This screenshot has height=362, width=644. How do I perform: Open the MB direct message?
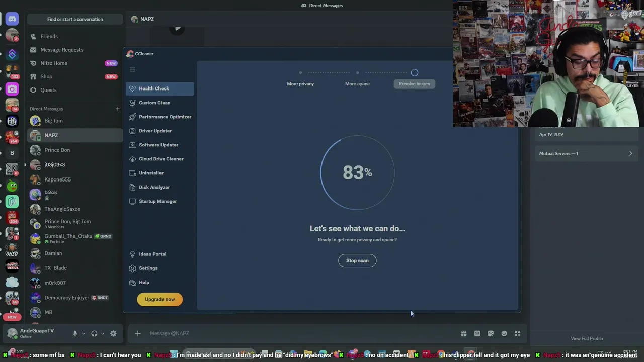tap(74, 312)
